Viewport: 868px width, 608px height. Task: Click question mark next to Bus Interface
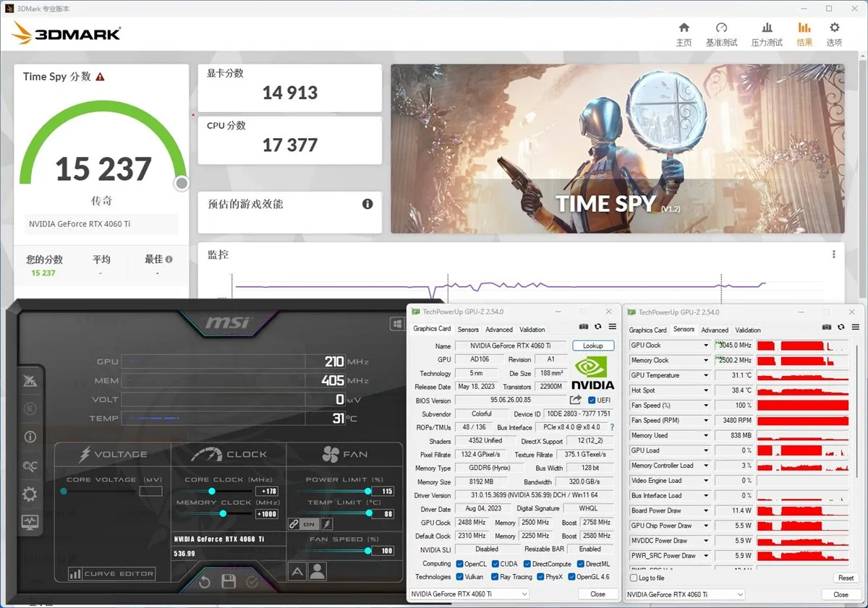(x=612, y=427)
